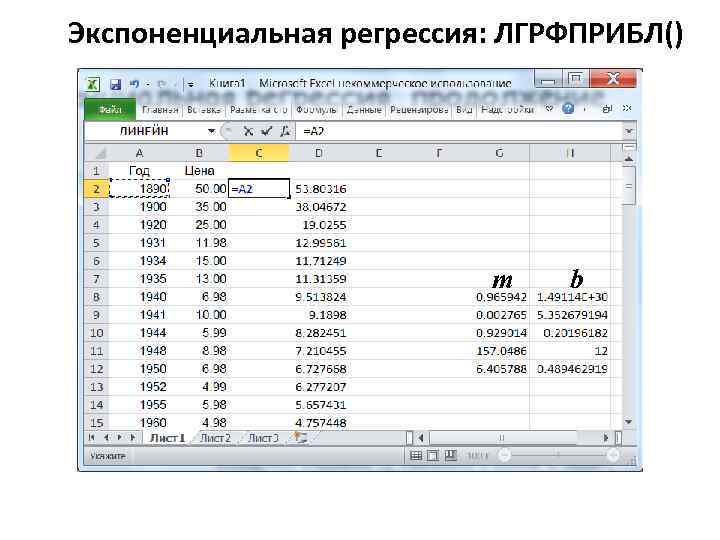Screen dimensions: 720x540
Task: Select highlighted column C header
Action: click(x=259, y=153)
